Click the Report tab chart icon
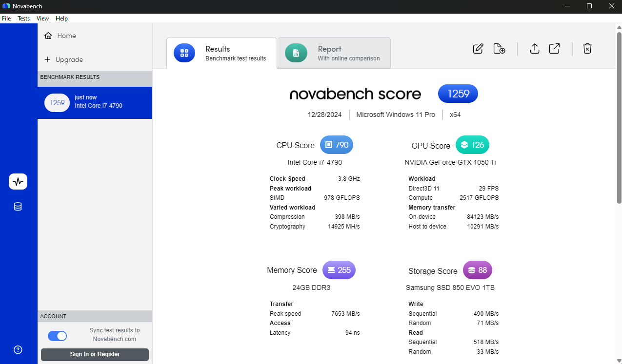The image size is (622, 364). pyautogui.click(x=296, y=53)
